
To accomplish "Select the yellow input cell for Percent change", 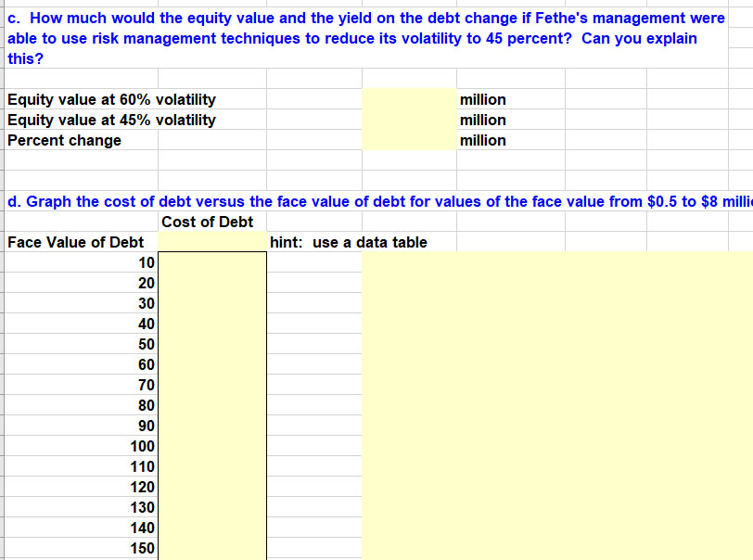I will tap(409, 140).
